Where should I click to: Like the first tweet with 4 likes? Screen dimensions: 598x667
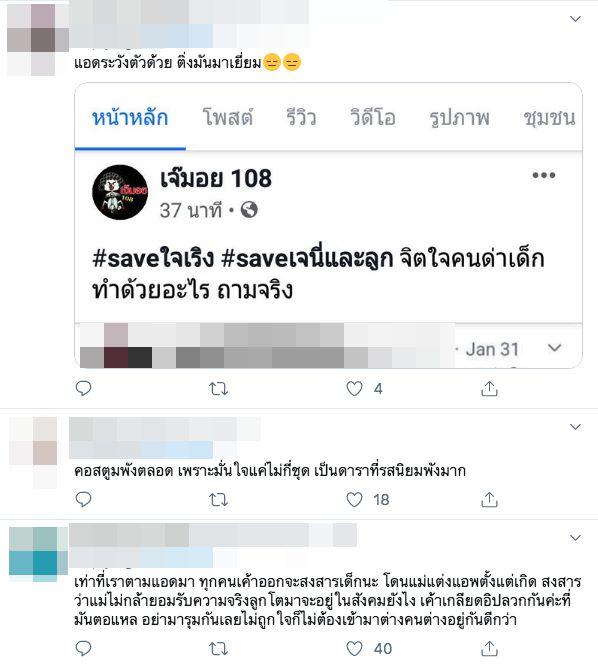point(354,388)
